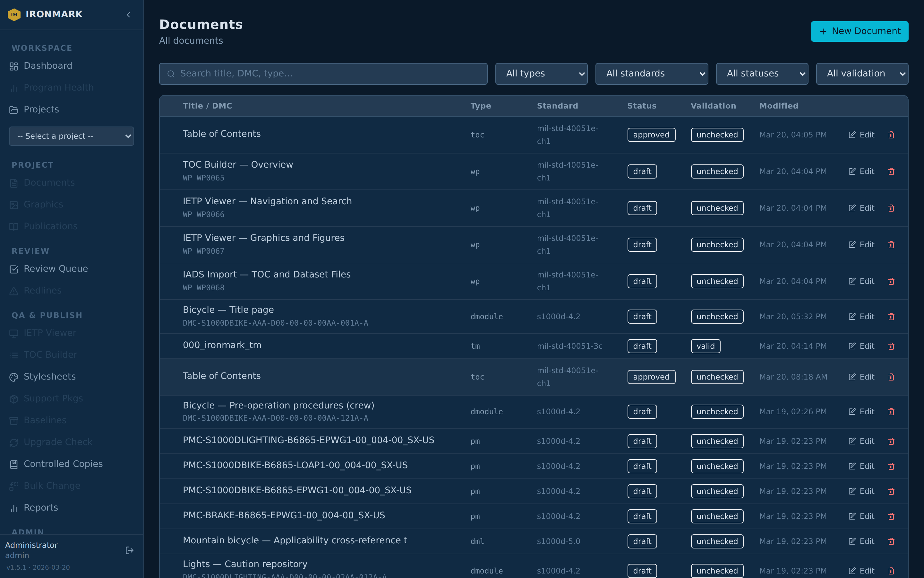Viewport: 924px width, 578px height.
Task: Click the Title / DMC column header
Action: pos(207,106)
